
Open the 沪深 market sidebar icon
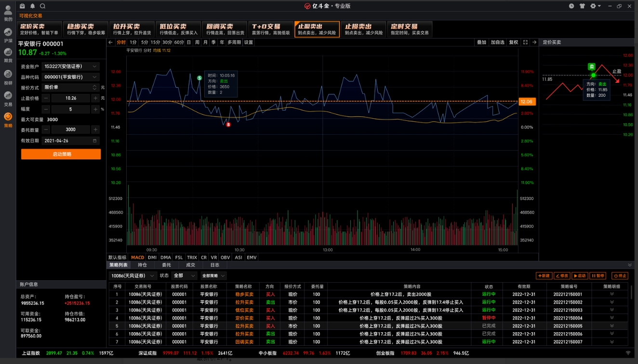click(x=8, y=35)
